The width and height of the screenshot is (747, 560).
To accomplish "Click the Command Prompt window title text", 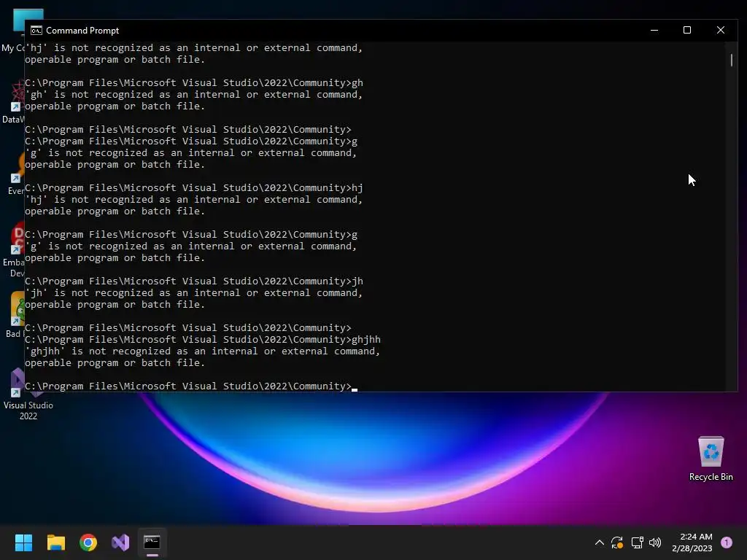I will 82,31.
